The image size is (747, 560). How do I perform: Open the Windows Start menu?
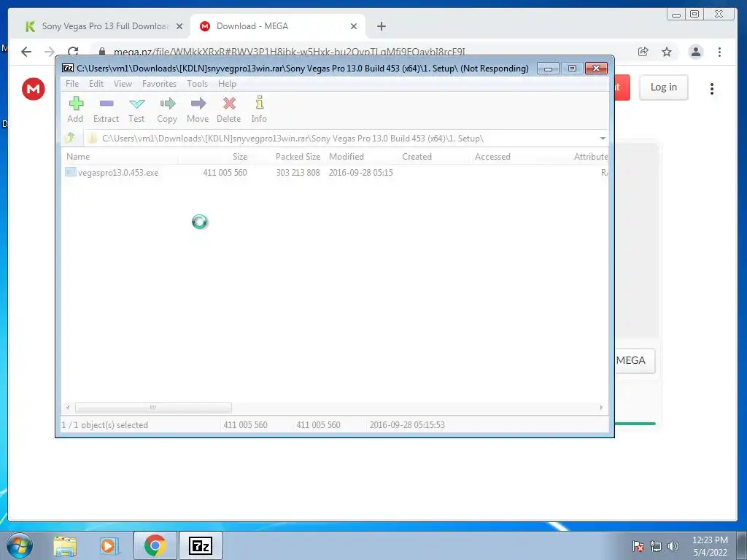[20, 545]
